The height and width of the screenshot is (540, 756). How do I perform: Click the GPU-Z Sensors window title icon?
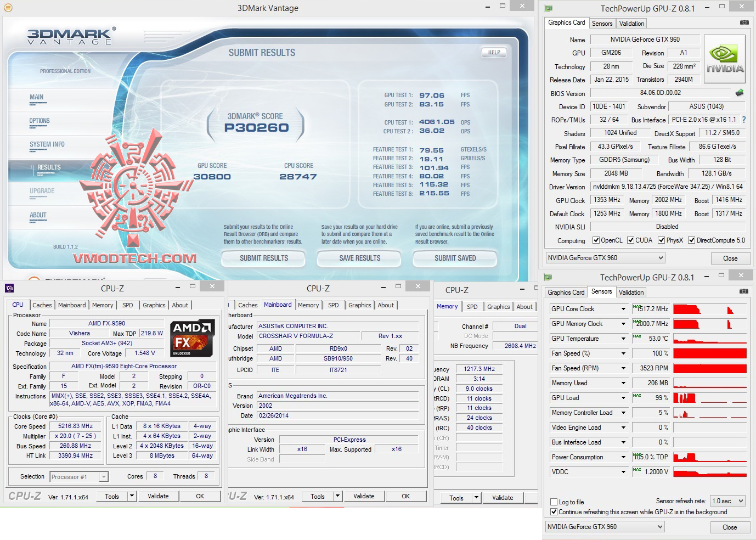[548, 277]
